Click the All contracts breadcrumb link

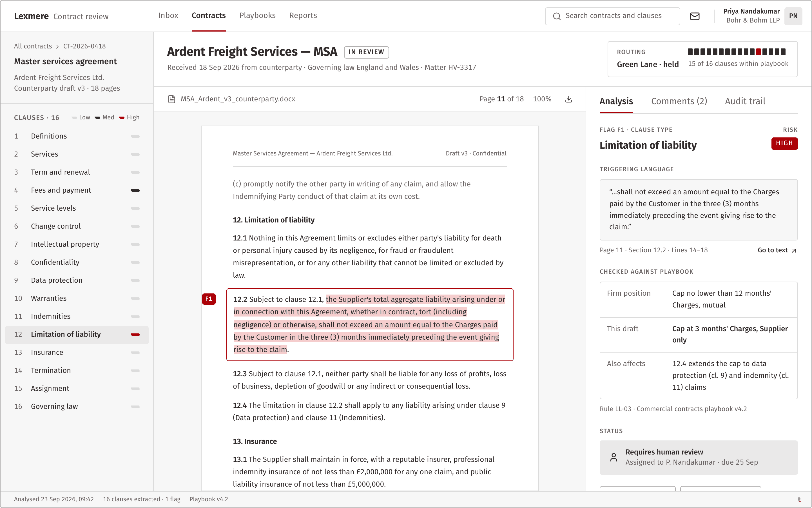coord(33,46)
